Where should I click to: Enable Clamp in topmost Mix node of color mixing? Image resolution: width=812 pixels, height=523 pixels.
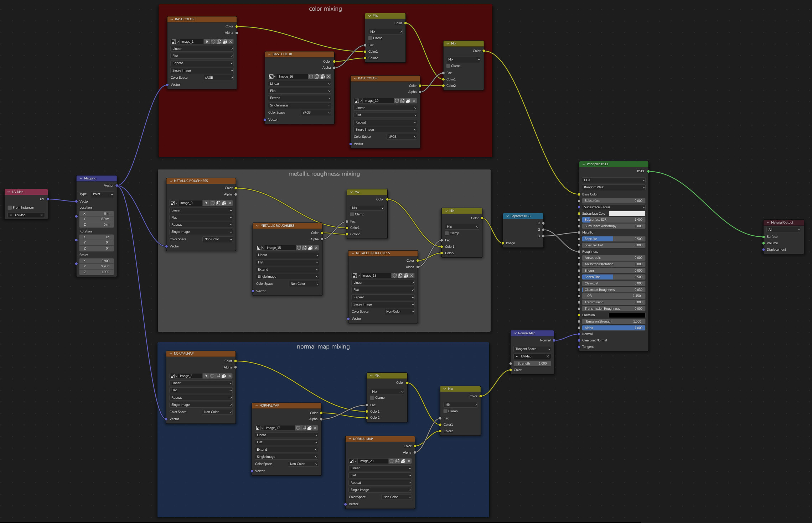pyautogui.click(x=370, y=38)
